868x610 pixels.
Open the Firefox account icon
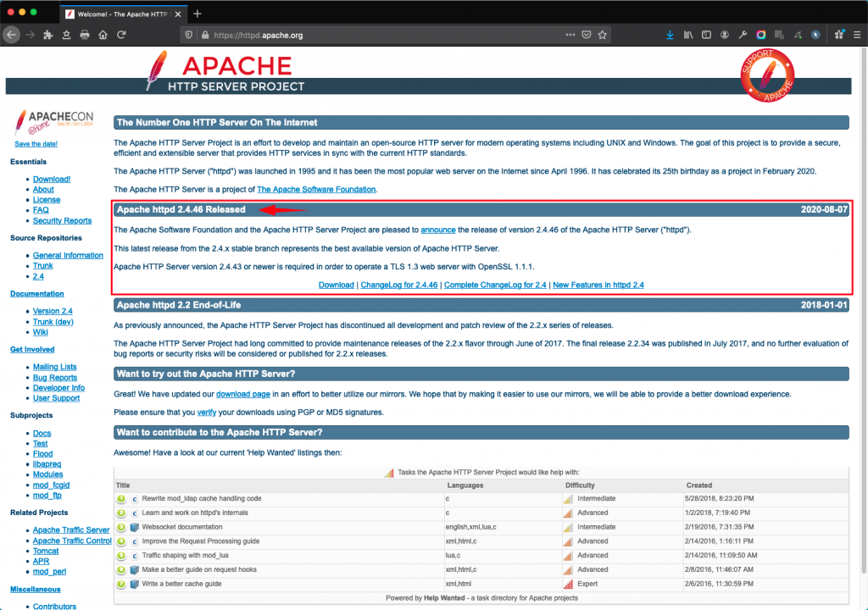[725, 35]
